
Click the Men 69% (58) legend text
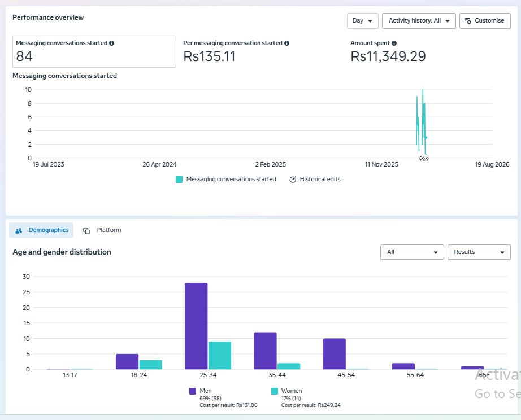[x=210, y=398]
